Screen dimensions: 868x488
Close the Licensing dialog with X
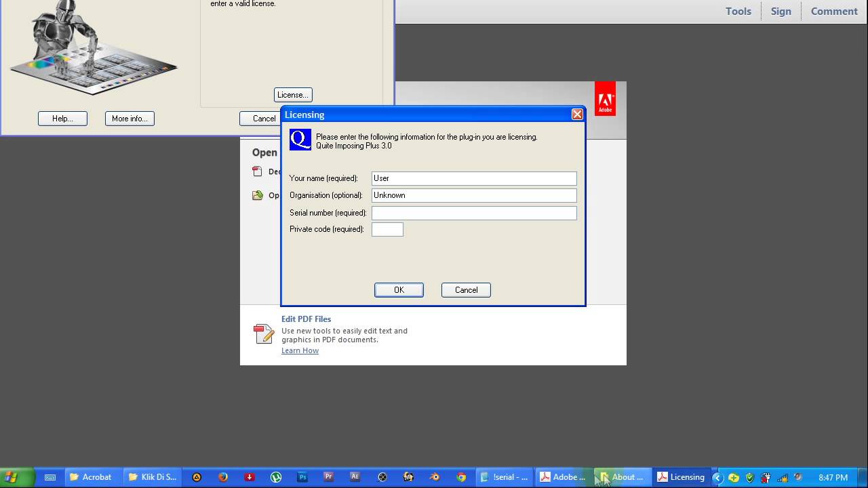(577, 115)
